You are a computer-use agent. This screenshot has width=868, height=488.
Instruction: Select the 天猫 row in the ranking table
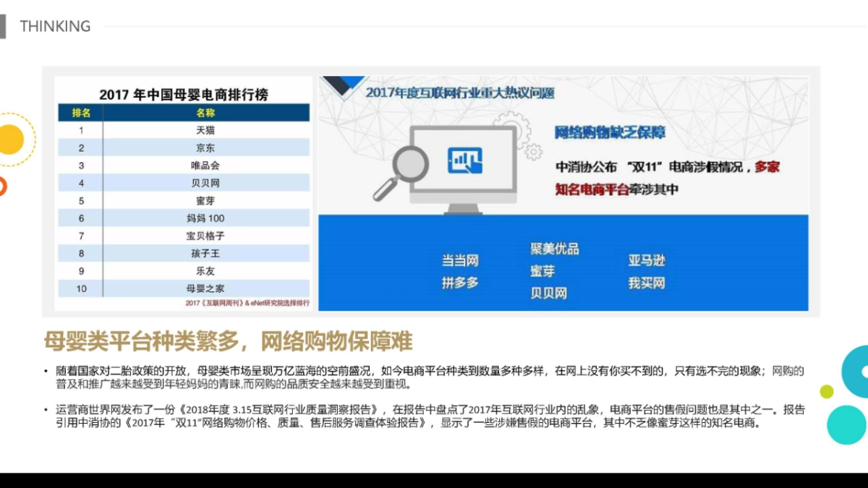point(205,131)
